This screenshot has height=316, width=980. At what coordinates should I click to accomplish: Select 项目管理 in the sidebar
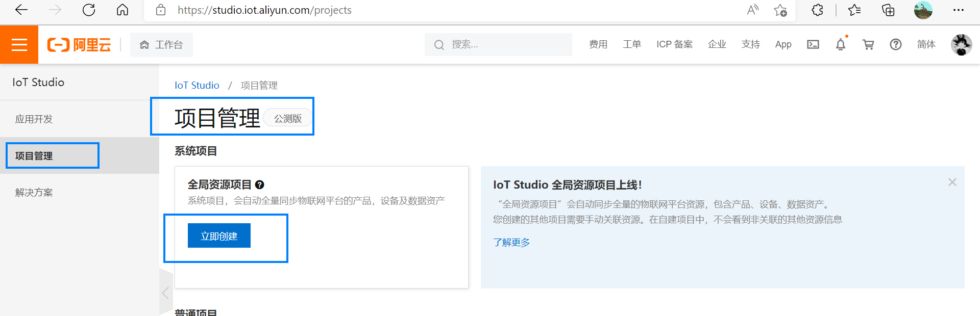click(x=80, y=155)
